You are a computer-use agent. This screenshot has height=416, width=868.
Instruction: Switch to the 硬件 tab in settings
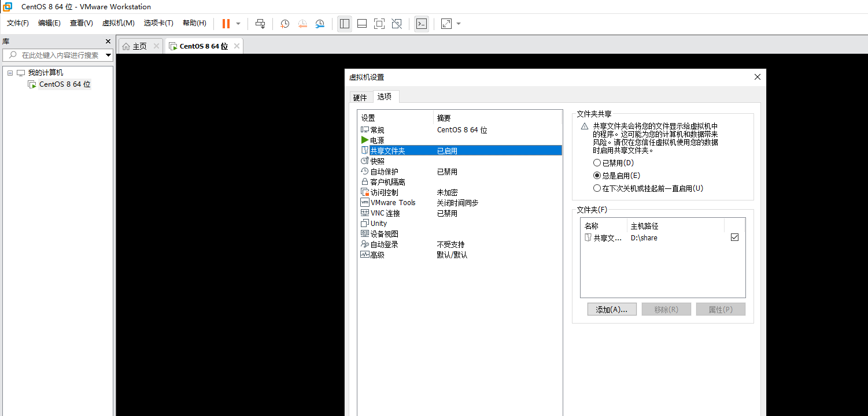[x=360, y=98]
